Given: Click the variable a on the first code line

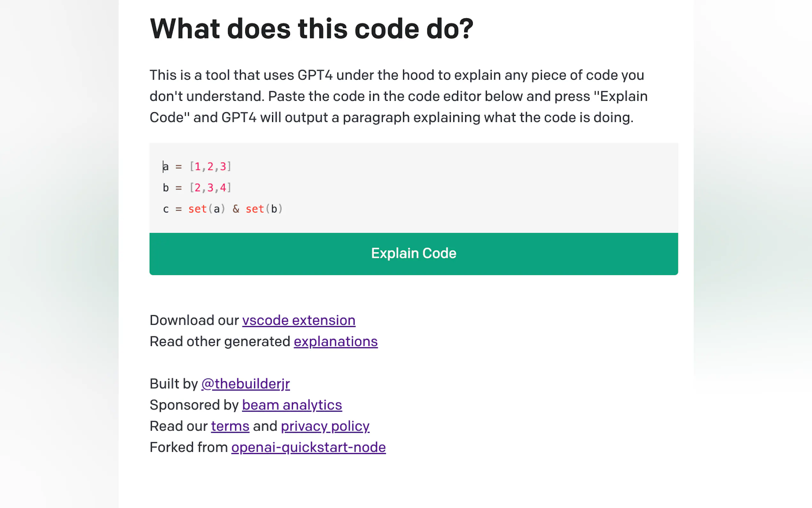Looking at the screenshot, I should coord(166,167).
